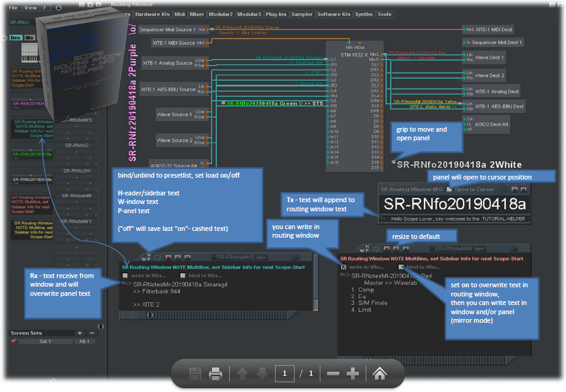Viewport: 566px width, 392px height.
Task: Switch to the Synths tab
Action: (x=363, y=13)
